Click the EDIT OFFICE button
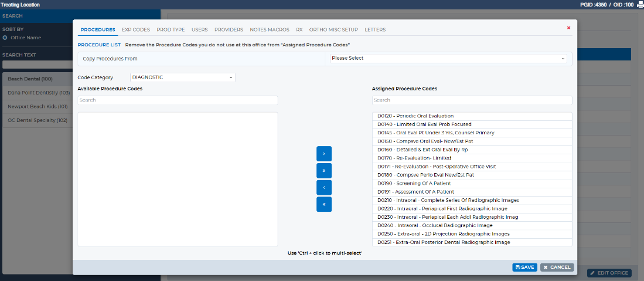Viewport: 644px width, 281px height. [x=609, y=273]
